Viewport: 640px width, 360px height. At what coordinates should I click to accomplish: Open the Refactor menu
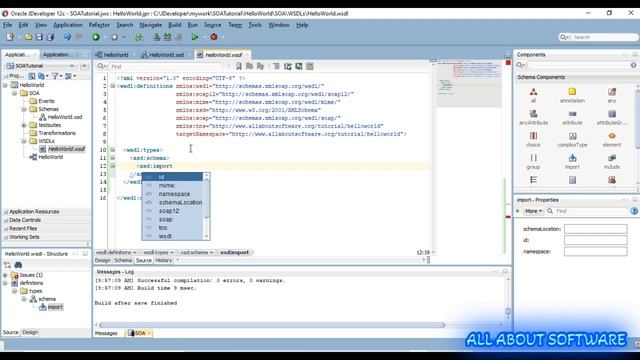(x=99, y=25)
